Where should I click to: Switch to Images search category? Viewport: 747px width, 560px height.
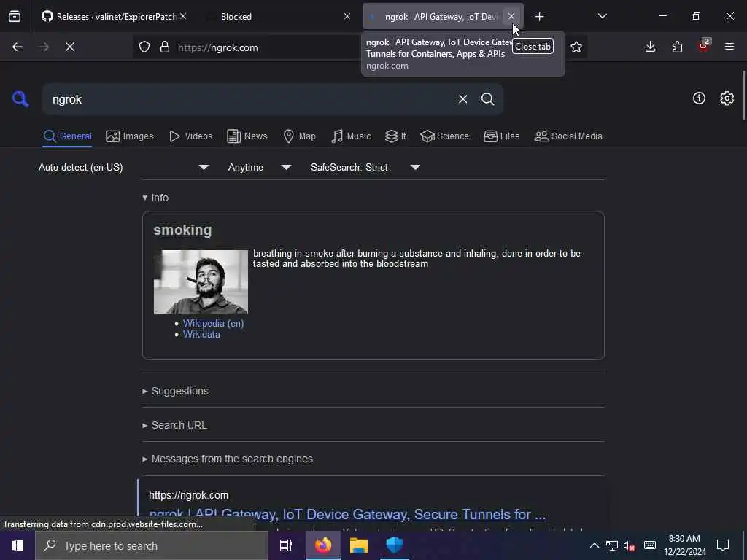point(130,136)
